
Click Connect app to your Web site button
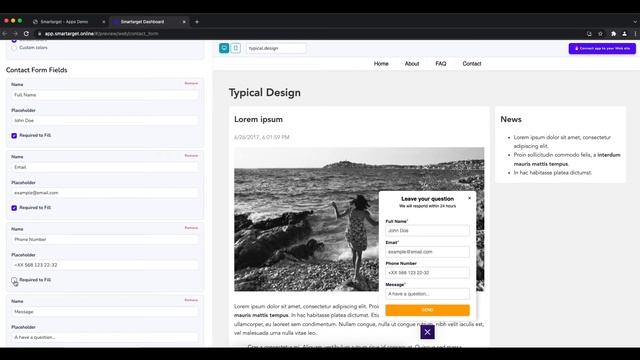tap(602, 49)
